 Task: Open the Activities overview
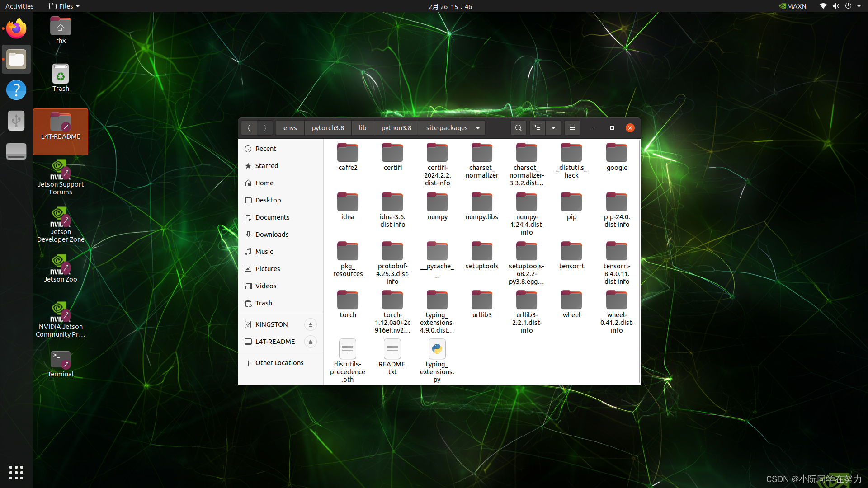point(19,6)
